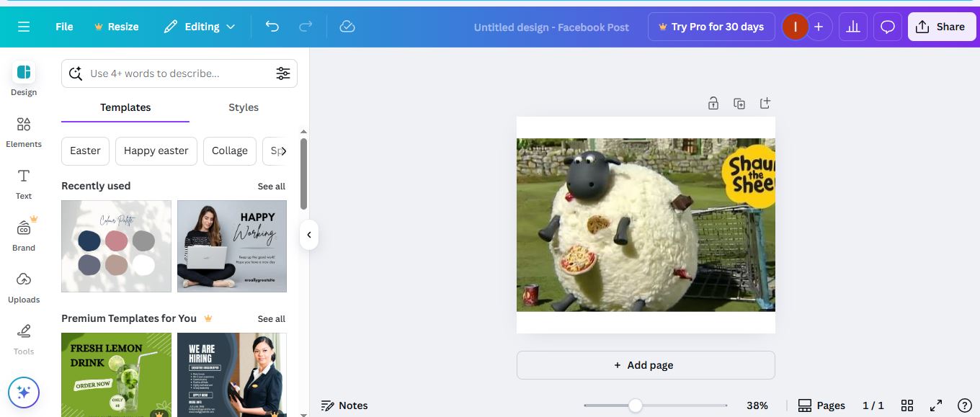The image size is (980, 417).
Task: Open the Pages view
Action: tap(821, 405)
